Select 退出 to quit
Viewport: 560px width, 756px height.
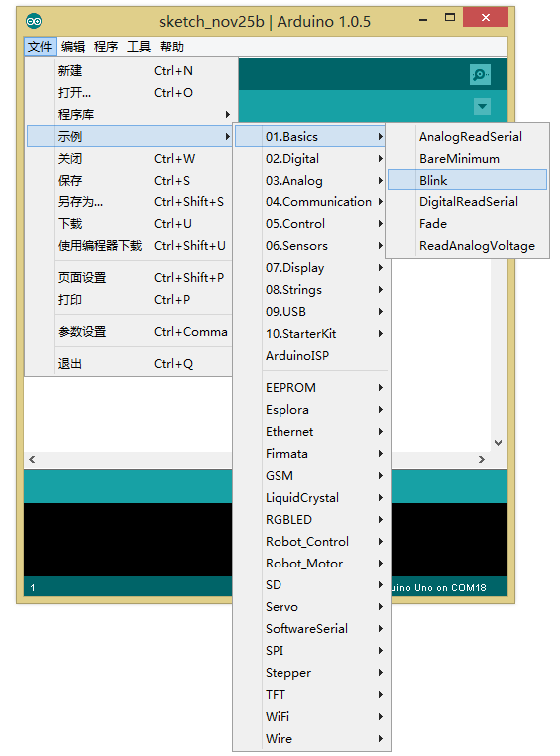coord(129,363)
